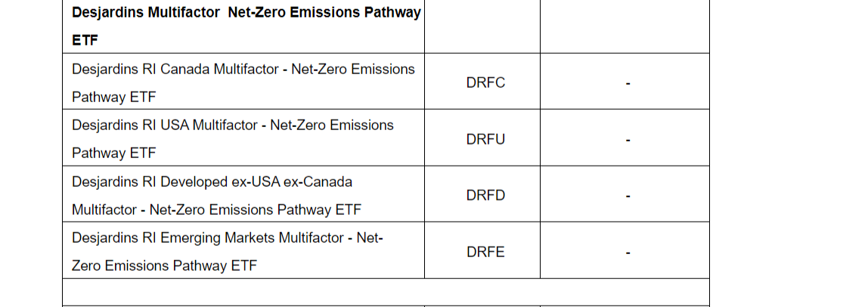The height and width of the screenshot is (307, 868).
Task: Click the empty header cell above DRFC
Action: [482, 26]
